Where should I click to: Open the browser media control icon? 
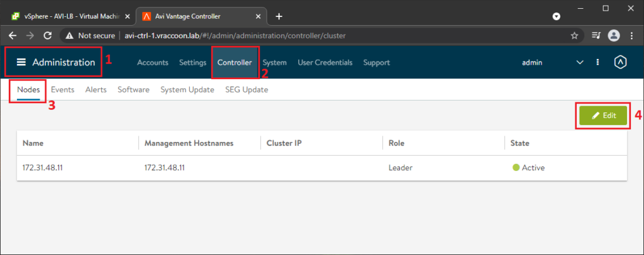tap(596, 36)
